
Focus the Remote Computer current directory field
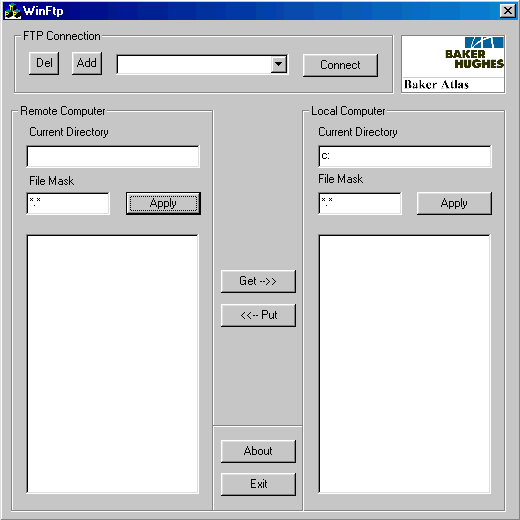113,156
